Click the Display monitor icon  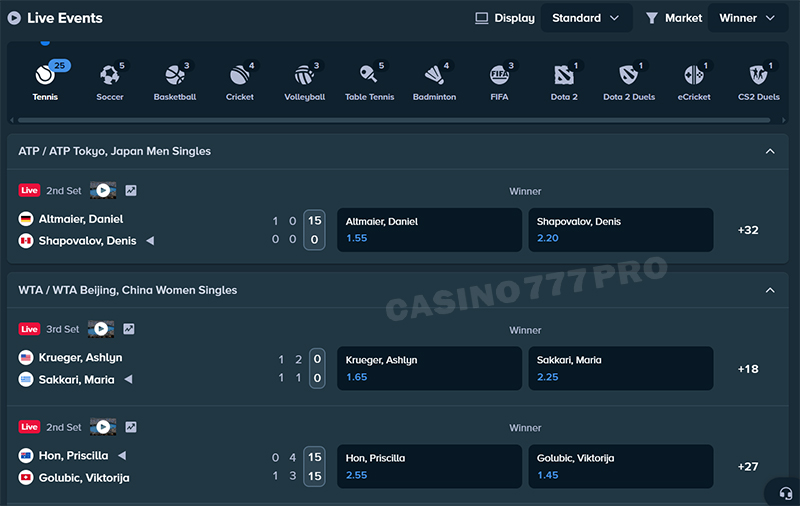(482, 18)
